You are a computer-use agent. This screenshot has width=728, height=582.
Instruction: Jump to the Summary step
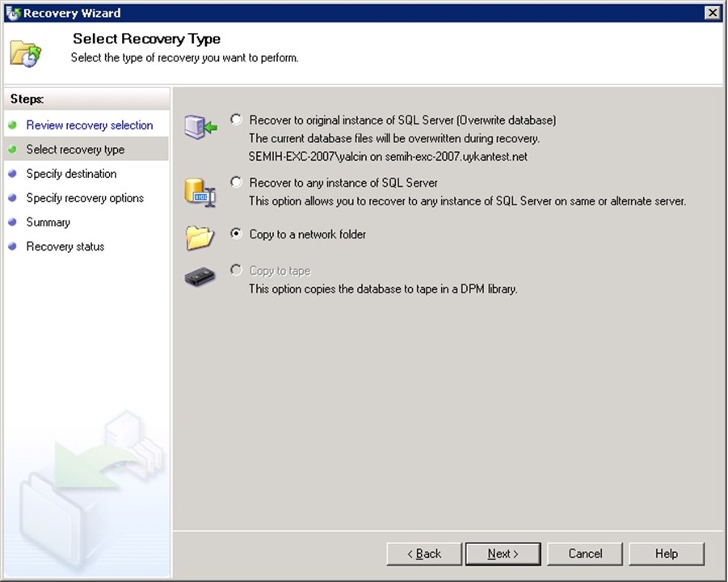pos(48,222)
